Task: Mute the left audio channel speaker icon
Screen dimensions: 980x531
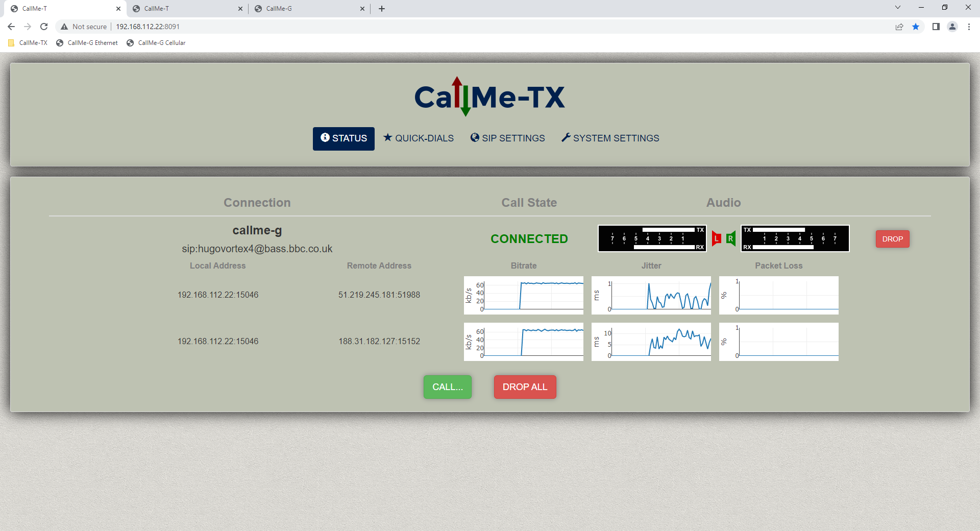Action: point(717,238)
